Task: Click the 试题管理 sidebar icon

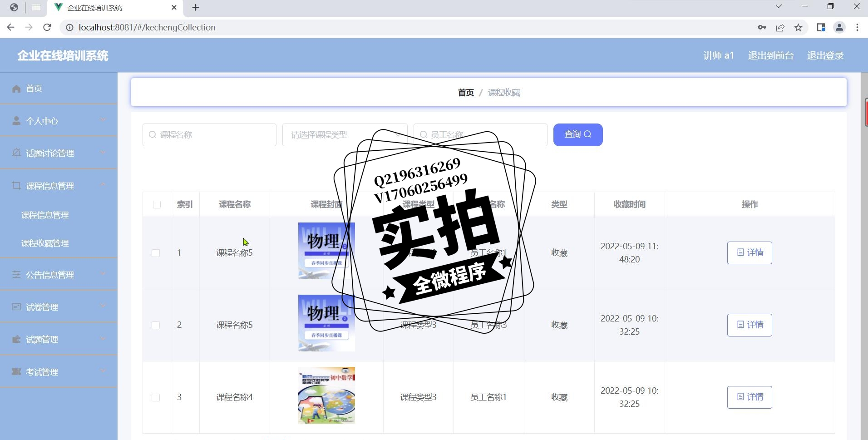Action: (16, 339)
